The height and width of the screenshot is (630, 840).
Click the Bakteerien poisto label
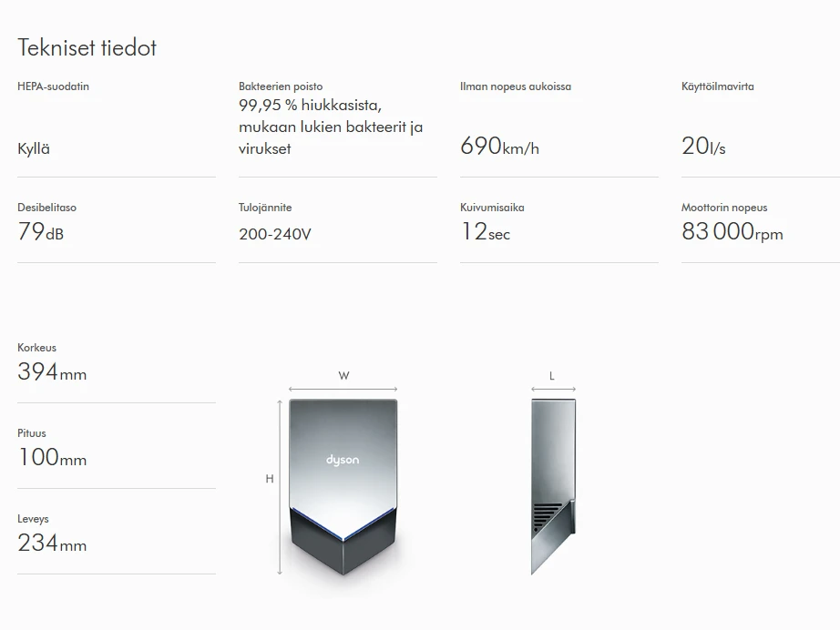tap(281, 86)
